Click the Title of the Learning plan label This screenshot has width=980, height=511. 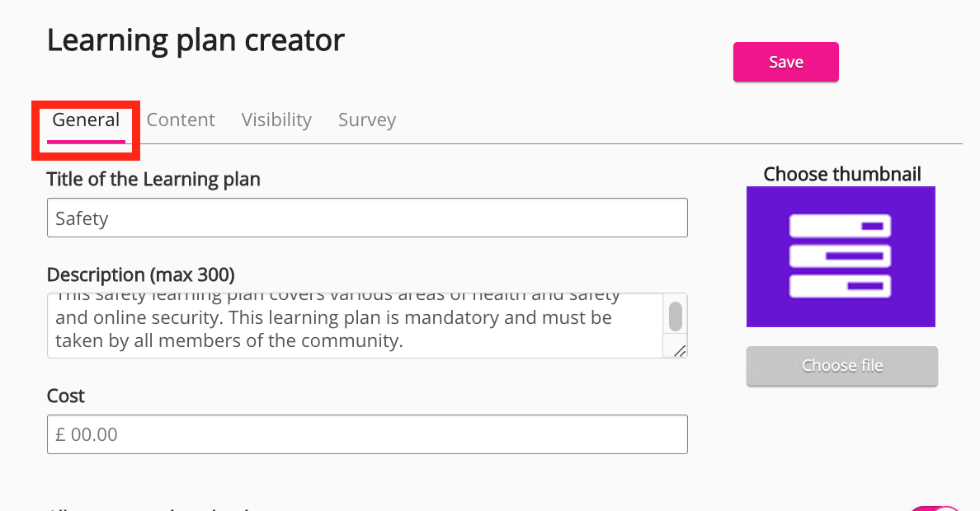click(x=153, y=179)
